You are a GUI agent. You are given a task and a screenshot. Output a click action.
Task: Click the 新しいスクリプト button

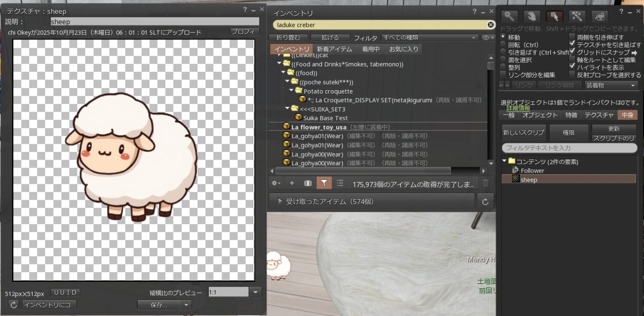coord(523,133)
